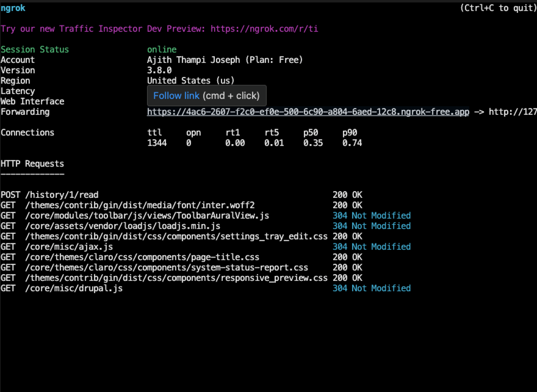The height and width of the screenshot is (392, 537).
Task: Open the Traffic Inspector Dev Preview link
Action: (x=264, y=29)
